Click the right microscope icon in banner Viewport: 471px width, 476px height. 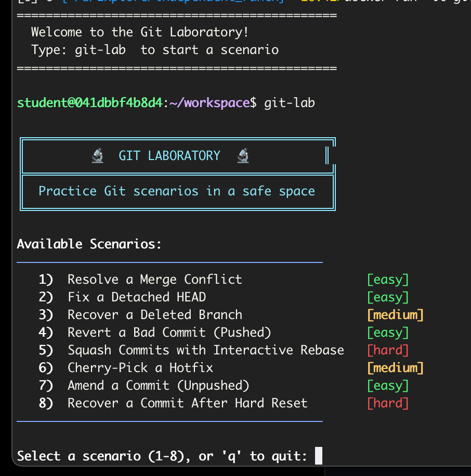[243, 156]
